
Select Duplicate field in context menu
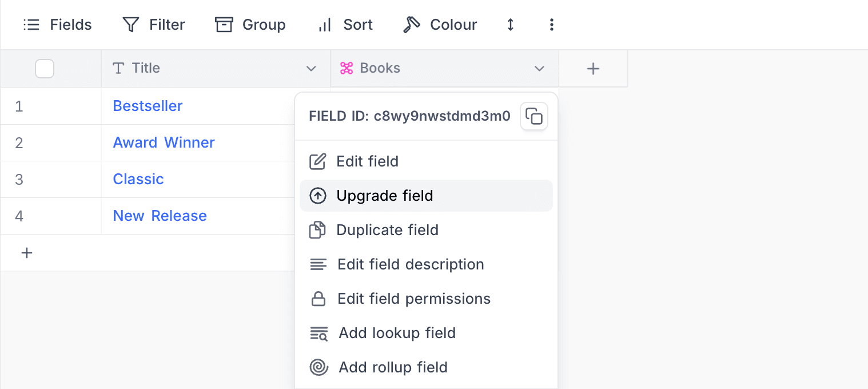(x=387, y=230)
